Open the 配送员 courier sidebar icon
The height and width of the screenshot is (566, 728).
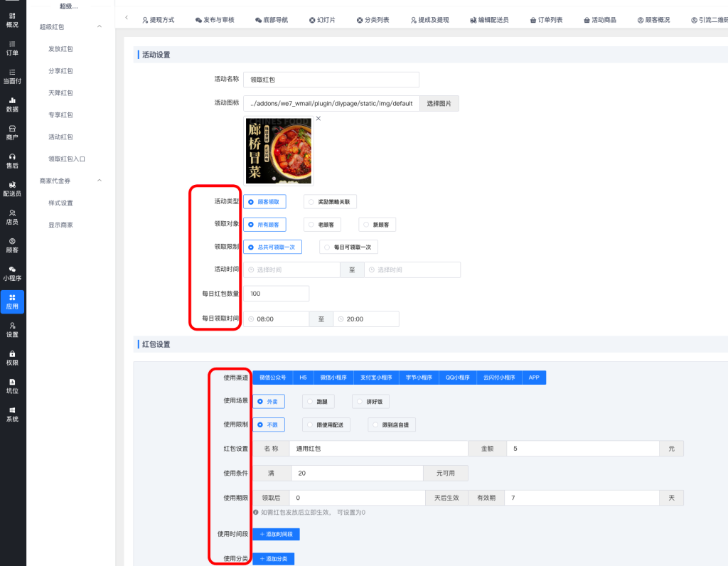(x=12, y=188)
